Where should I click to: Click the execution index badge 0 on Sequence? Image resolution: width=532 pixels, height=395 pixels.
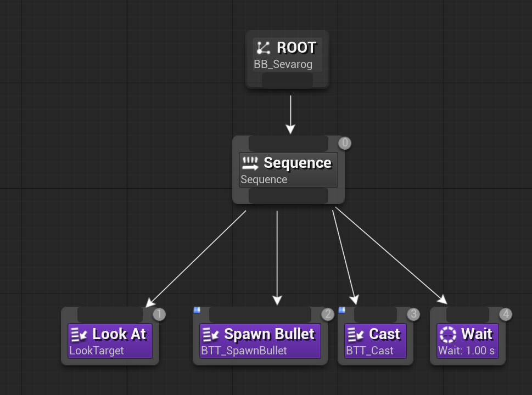coord(345,143)
